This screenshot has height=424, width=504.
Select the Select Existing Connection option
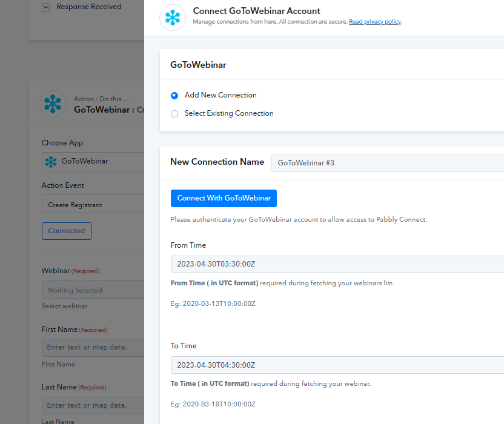(x=174, y=114)
